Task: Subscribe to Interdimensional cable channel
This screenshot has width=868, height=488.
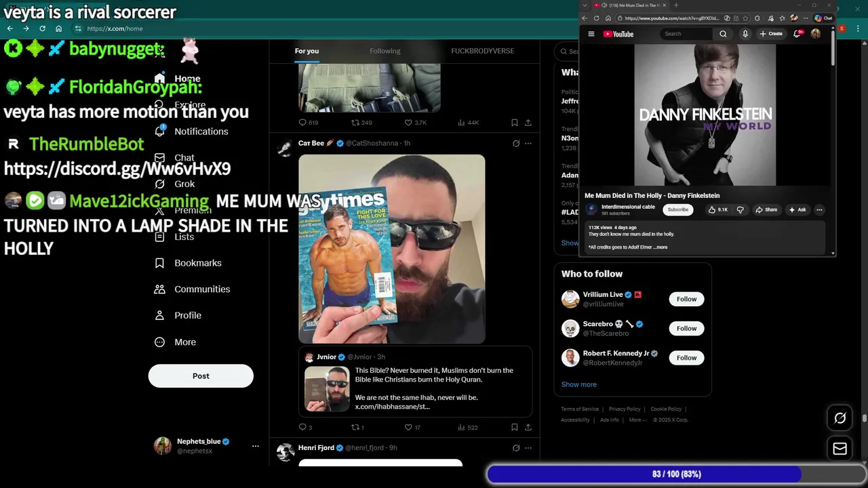Action: click(677, 210)
